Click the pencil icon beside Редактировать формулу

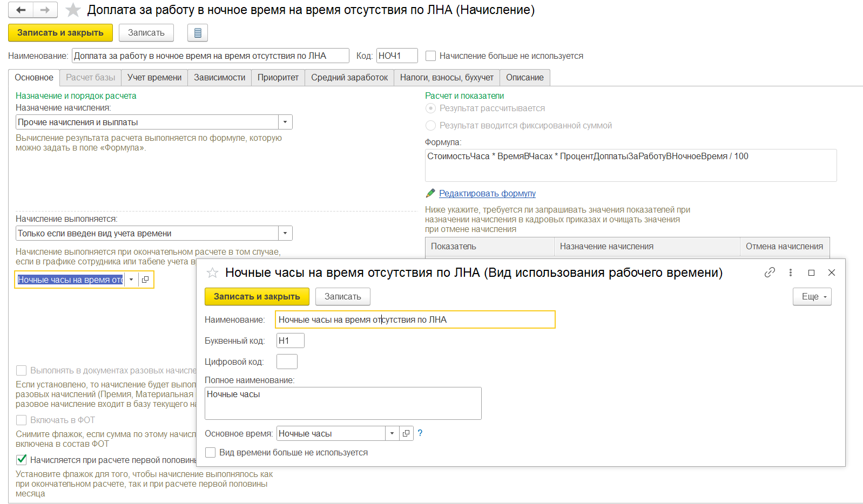[x=430, y=193]
